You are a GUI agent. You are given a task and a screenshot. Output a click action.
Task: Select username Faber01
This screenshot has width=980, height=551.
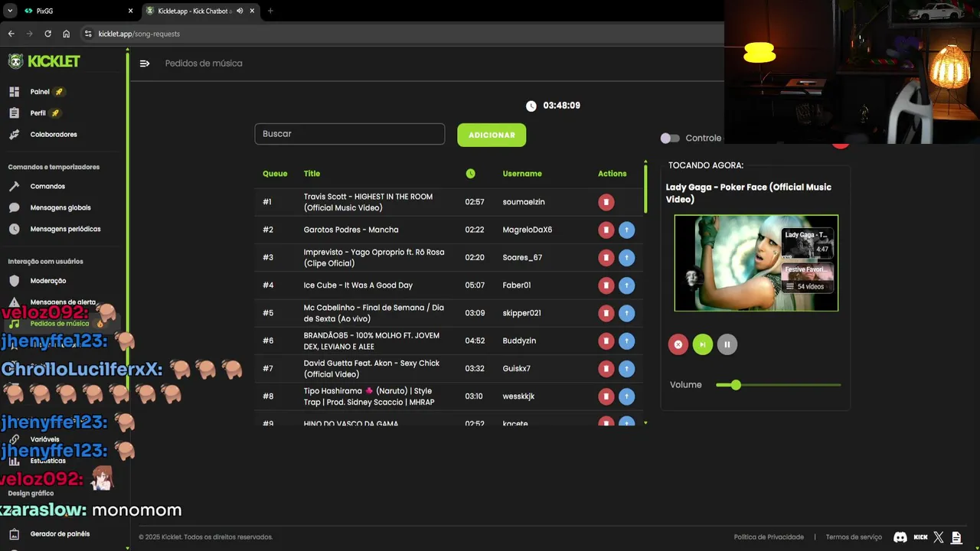click(517, 285)
